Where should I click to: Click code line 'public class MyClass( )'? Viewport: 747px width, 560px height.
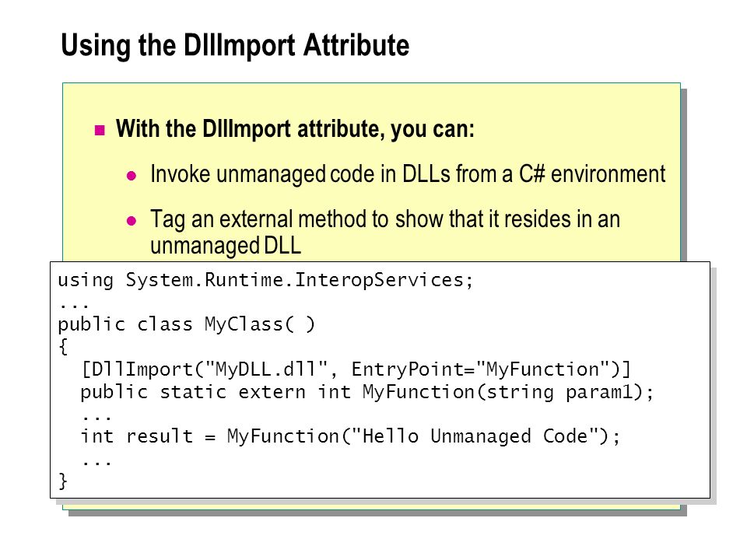click(x=186, y=325)
